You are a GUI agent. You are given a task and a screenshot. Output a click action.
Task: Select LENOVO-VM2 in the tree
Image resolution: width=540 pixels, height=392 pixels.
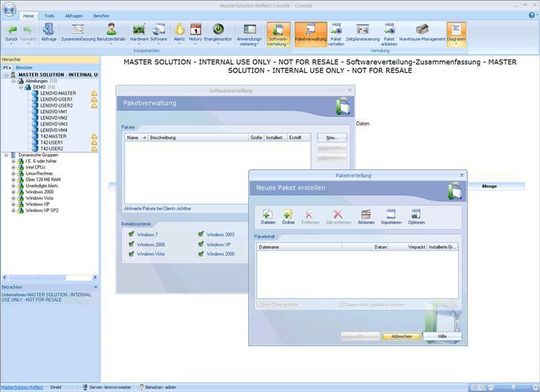pyautogui.click(x=54, y=118)
